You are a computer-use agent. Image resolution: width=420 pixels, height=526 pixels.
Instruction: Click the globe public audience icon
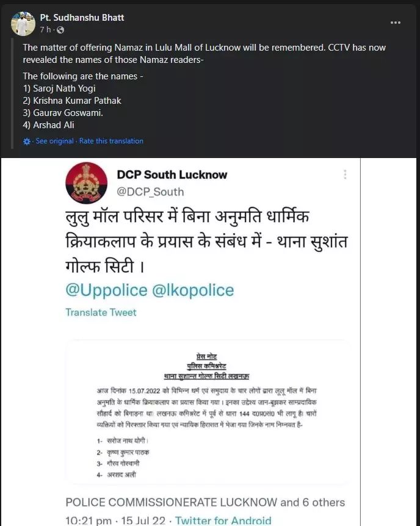click(x=60, y=30)
